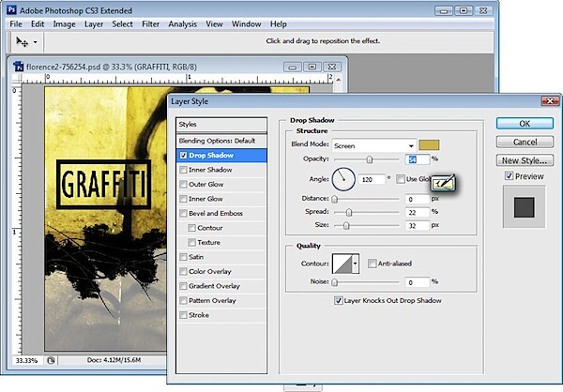
Task: Open the File menu
Action: click(x=16, y=24)
